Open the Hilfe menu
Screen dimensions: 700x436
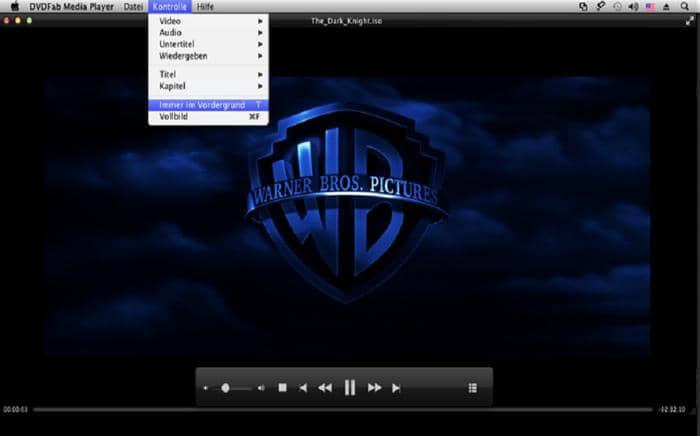(205, 7)
